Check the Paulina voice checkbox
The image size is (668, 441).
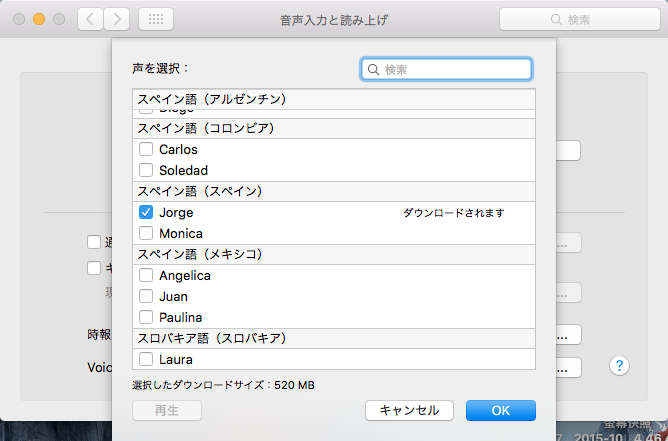[x=146, y=317]
